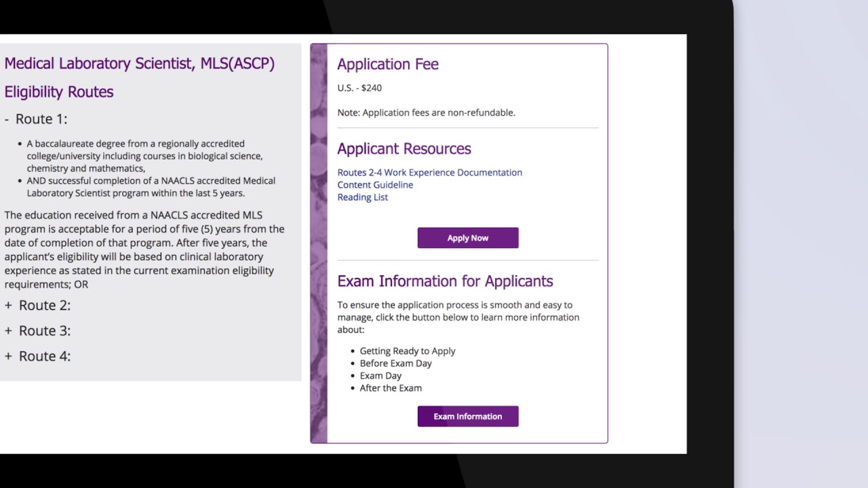Select the NAACLS accredited program requirement bullet
The image size is (868, 488).
(x=151, y=187)
